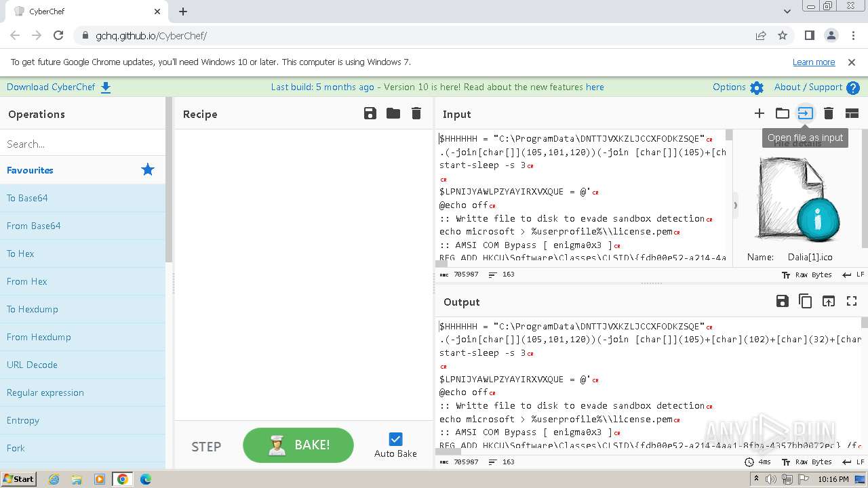
Task: Select URL Decode operation
Action: pyautogui.click(x=83, y=365)
